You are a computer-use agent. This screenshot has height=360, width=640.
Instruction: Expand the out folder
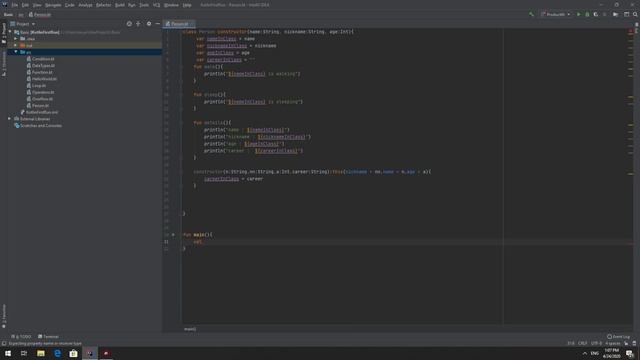[16, 45]
